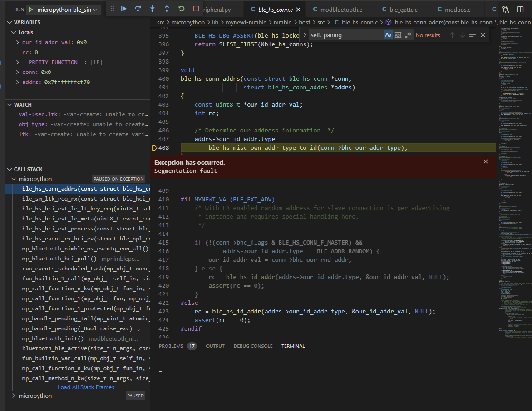The width and height of the screenshot is (532, 411).
Task: Step over the current line
Action: [x=138, y=8]
